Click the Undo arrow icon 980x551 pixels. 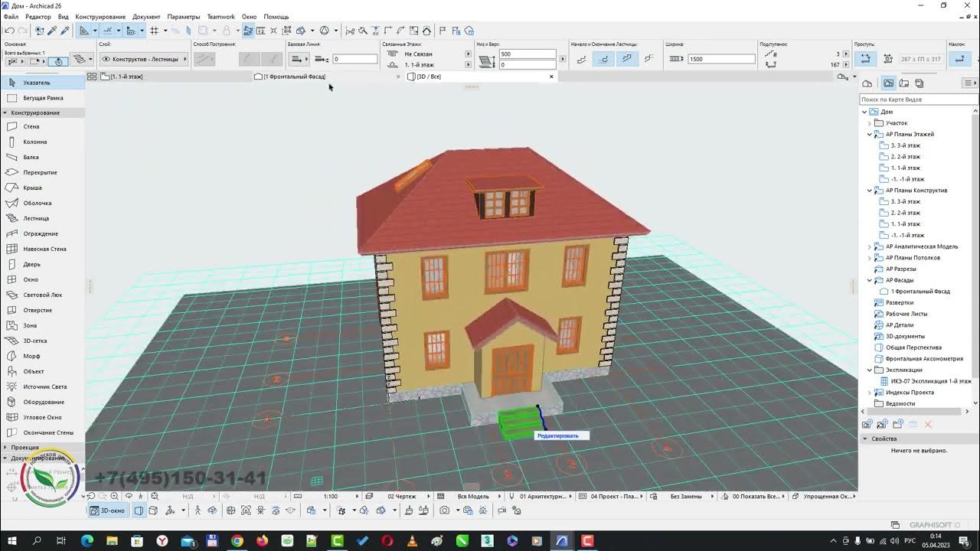click(9, 31)
